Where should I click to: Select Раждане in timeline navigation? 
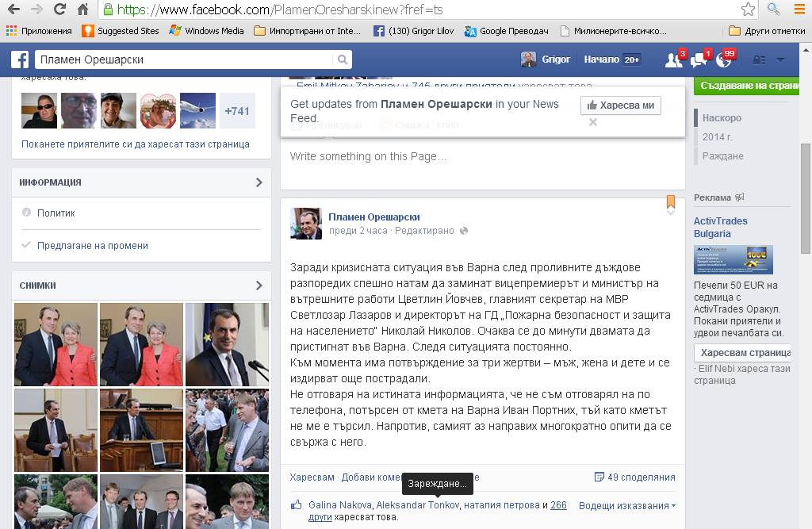(x=723, y=156)
